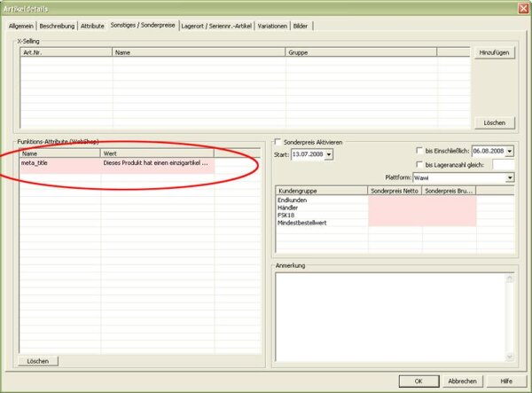Click Löschen beside the X-Selling list

(x=494, y=122)
